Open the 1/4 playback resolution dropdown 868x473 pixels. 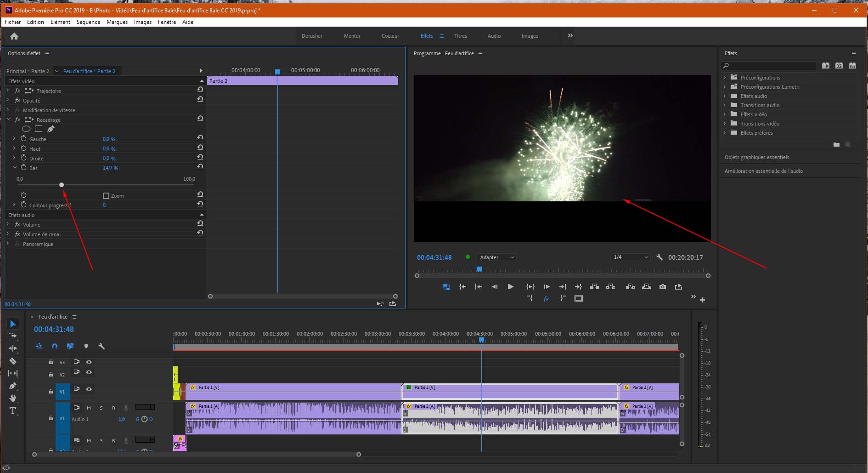point(630,257)
